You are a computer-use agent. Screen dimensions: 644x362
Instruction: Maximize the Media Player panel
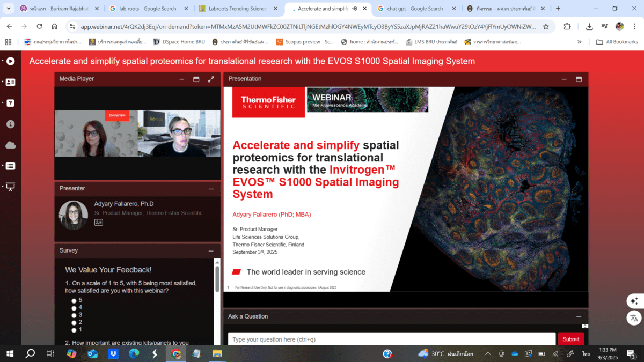[196, 79]
